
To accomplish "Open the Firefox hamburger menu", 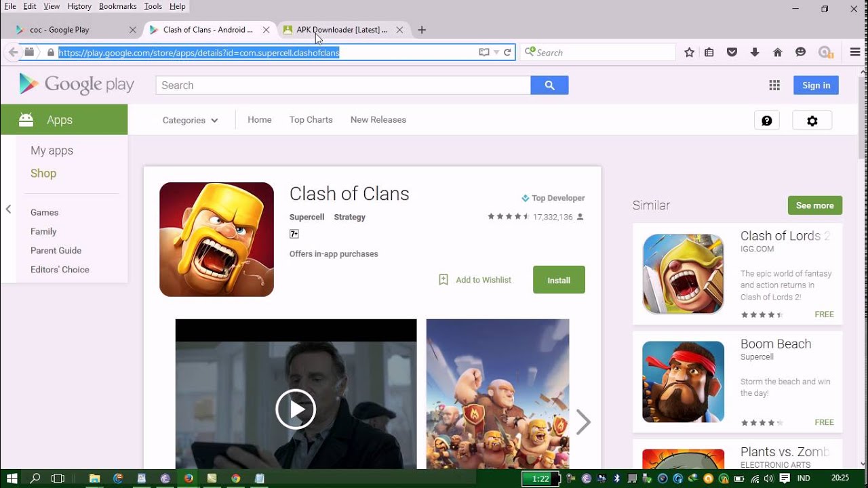I will pos(855,52).
